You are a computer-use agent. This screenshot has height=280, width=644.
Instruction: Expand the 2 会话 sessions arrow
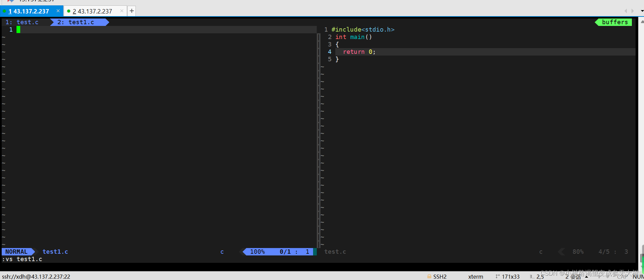(x=586, y=277)
